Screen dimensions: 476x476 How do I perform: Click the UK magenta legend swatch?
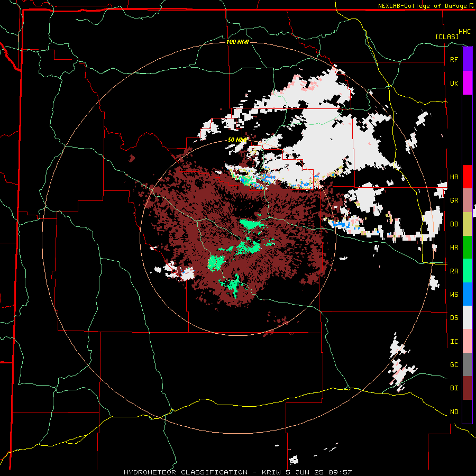click(x=467, y=83)
